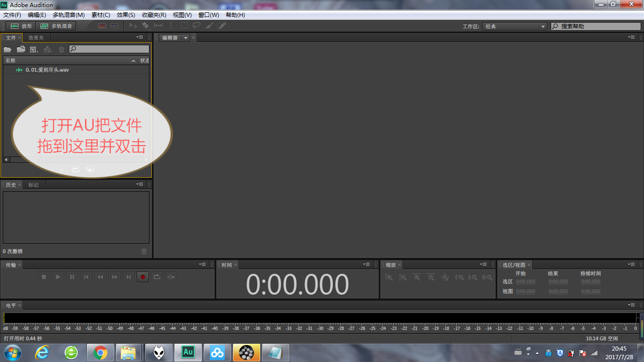Click Zoom In at Out Point icon
Viewport: 644px width, 362px height.
(x=473, y=278)
